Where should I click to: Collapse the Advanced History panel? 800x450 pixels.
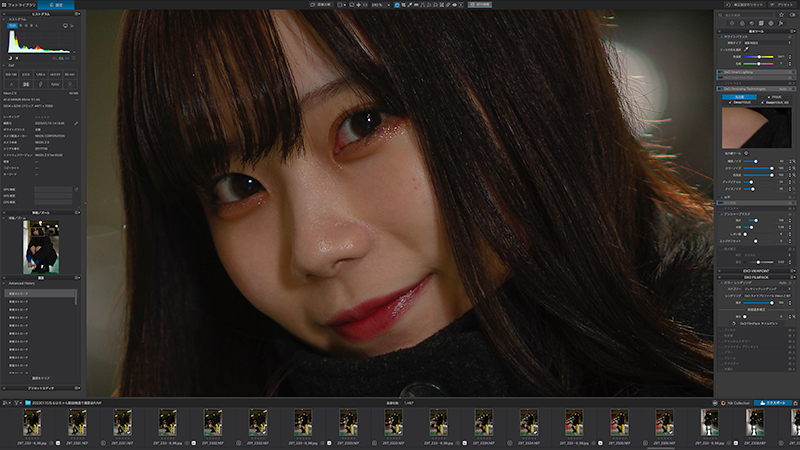4,283
